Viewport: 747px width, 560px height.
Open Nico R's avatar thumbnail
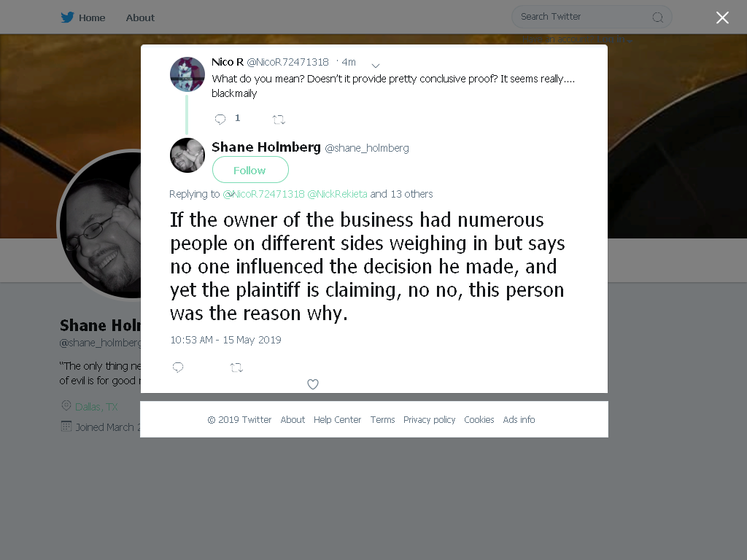(187, 74)
